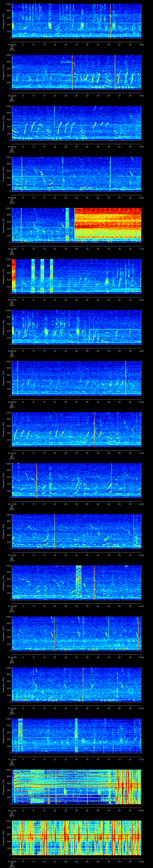
Task: Click the 16:02:00 start time label
Action: tap(12, 44)
